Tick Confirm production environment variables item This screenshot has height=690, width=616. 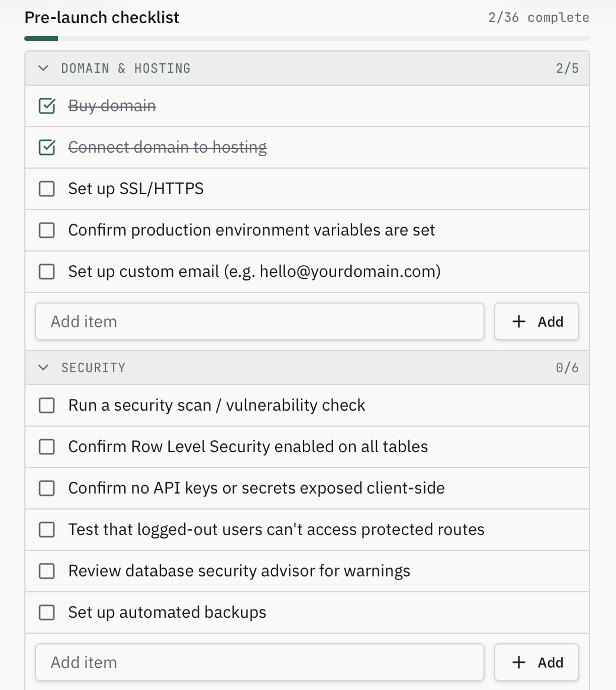pyautogui.click(x=47, y=230)
